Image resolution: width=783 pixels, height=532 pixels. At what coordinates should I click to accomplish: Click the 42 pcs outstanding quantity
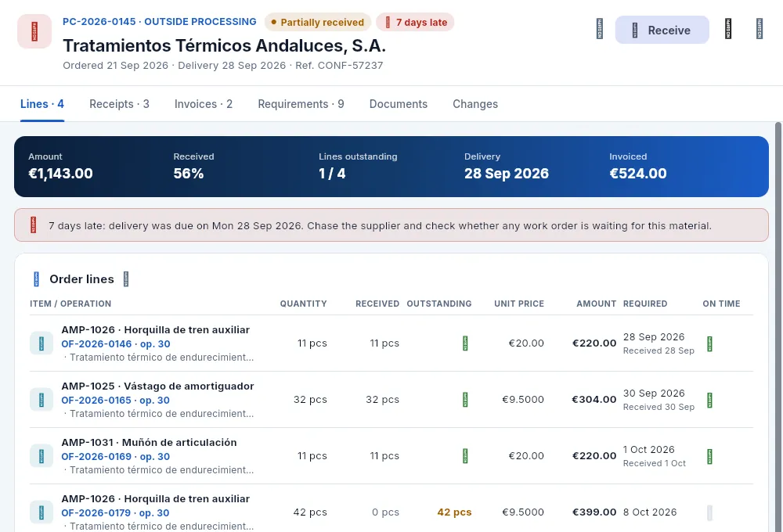coord(454,512)
